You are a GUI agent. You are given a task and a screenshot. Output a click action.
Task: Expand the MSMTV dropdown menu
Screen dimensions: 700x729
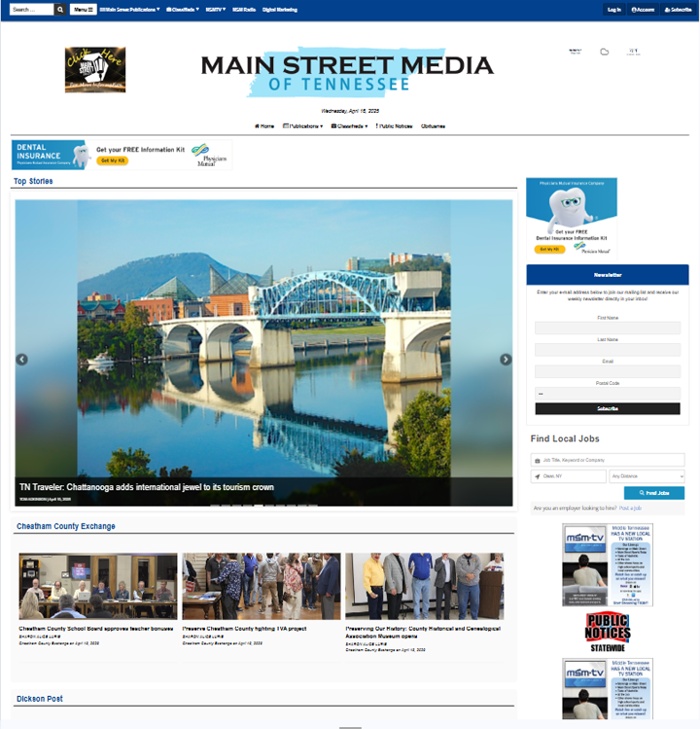tap(216, 10)
